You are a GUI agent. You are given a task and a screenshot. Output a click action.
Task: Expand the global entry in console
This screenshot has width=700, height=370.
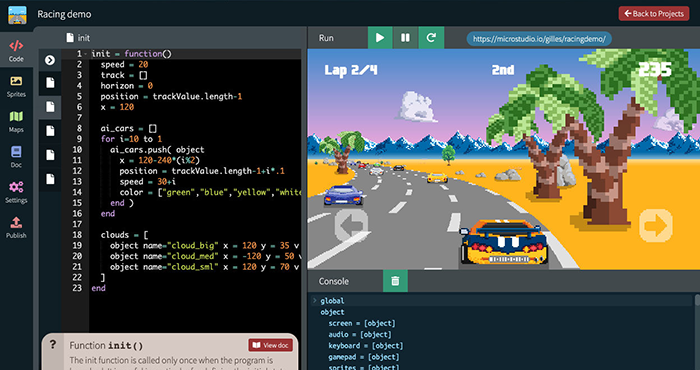tap(315, 301)
